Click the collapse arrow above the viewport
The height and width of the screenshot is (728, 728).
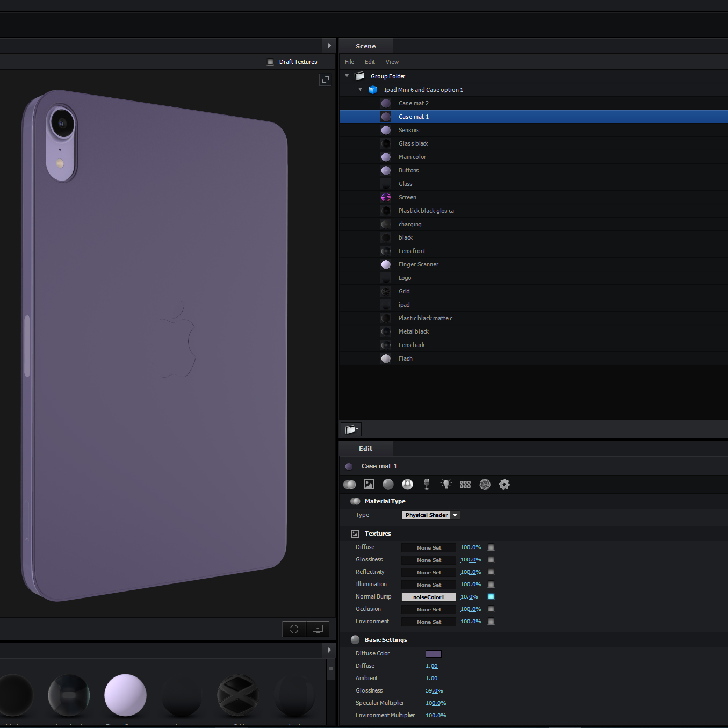point(329,46)
